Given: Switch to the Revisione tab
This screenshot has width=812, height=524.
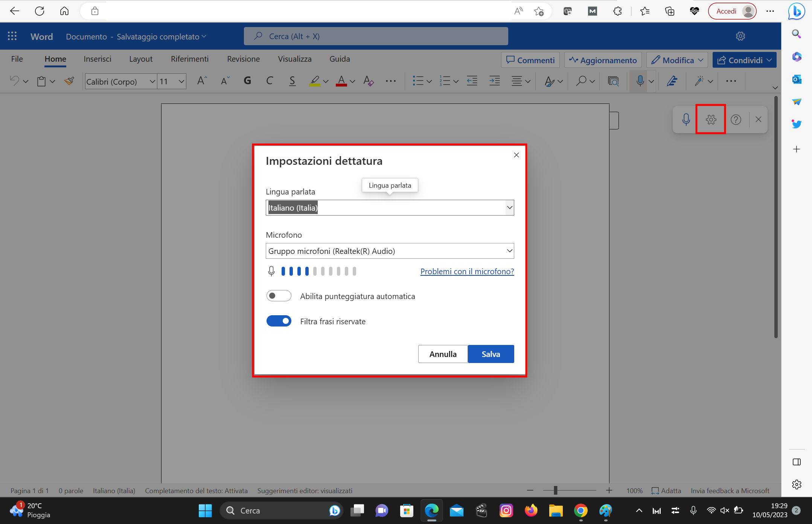Looking at the screenshot, I should (243, 59).
